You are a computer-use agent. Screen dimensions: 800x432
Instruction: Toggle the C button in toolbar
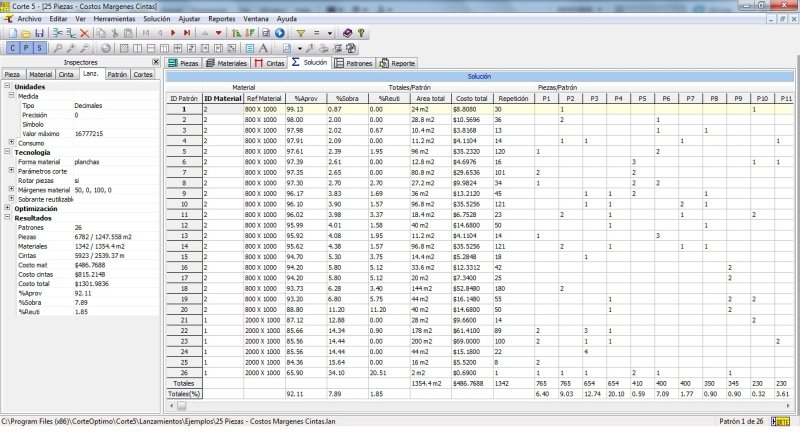pos(11,48)
